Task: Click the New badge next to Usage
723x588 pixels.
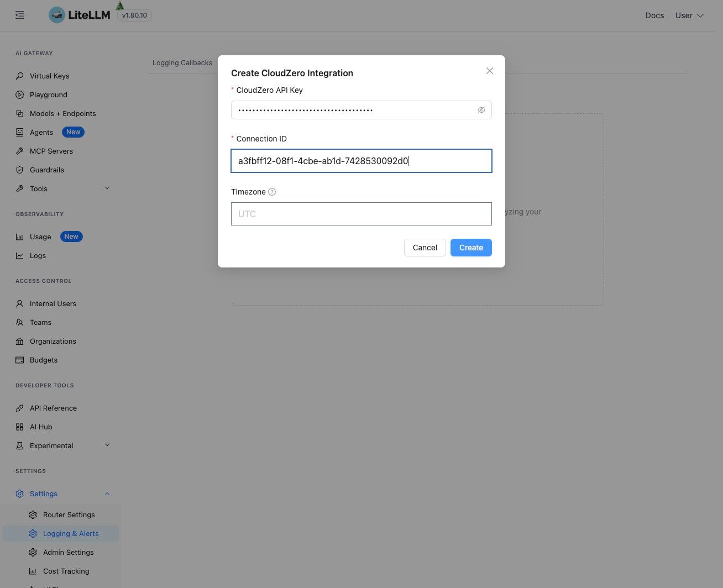Action: (71, 237)
